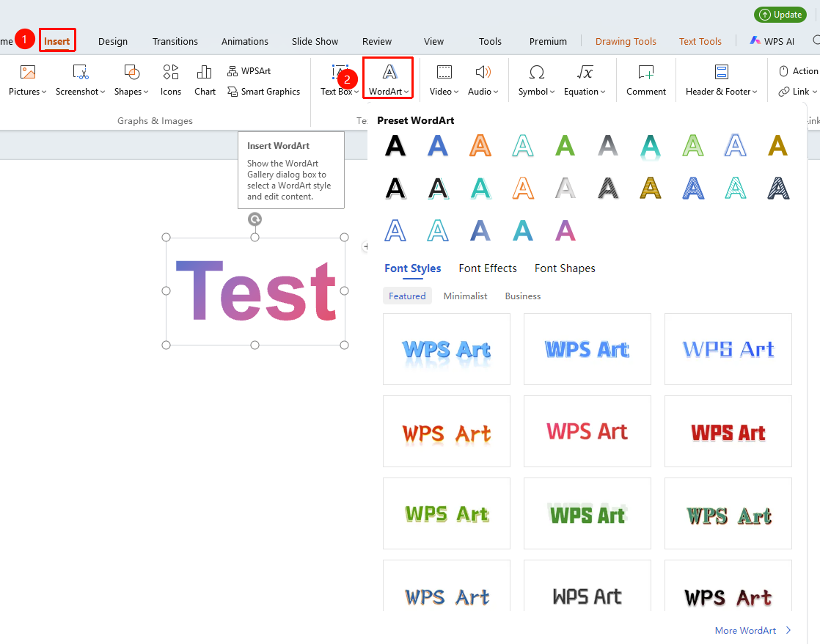The height and width of the screenshot is (644, 820).
Task: Pick the orange gradient WPS Art style
Action: point(447,431)
